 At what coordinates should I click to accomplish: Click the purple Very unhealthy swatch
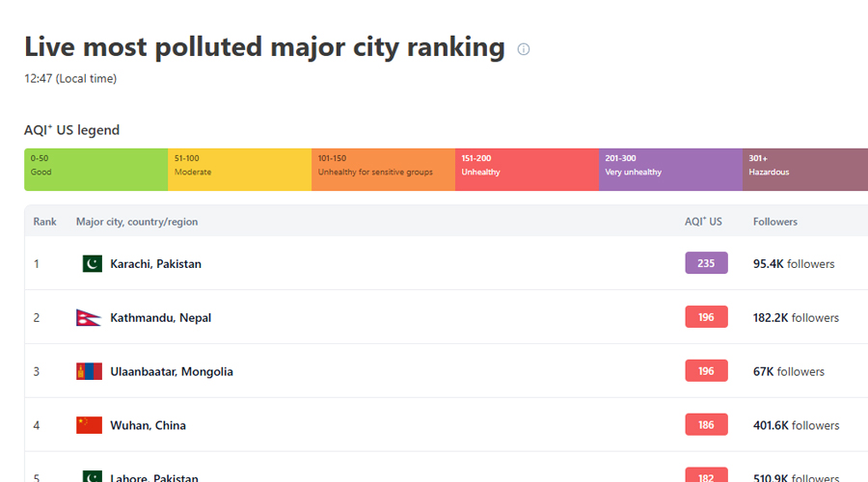coord(670,170)
